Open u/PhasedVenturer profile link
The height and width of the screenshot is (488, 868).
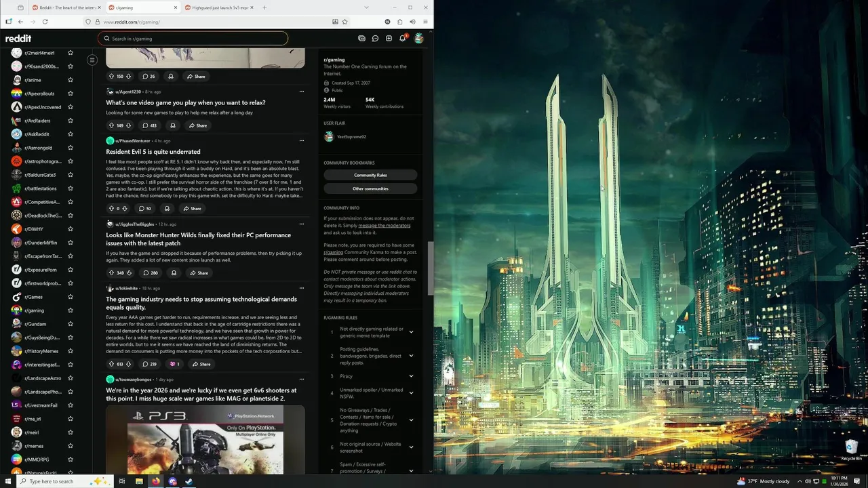click(133, 141)
